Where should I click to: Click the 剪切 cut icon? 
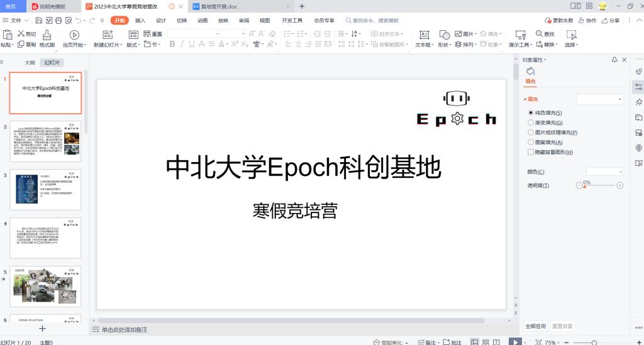[x=26, y=34]
